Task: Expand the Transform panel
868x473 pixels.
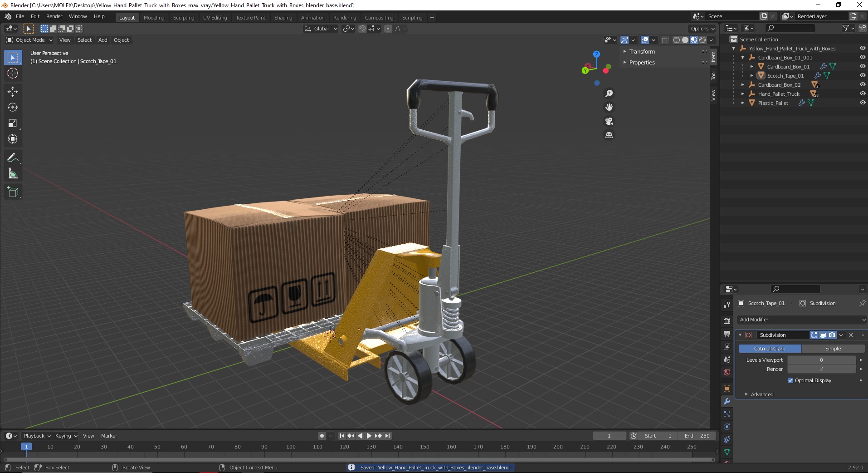Action: (642, 51)
